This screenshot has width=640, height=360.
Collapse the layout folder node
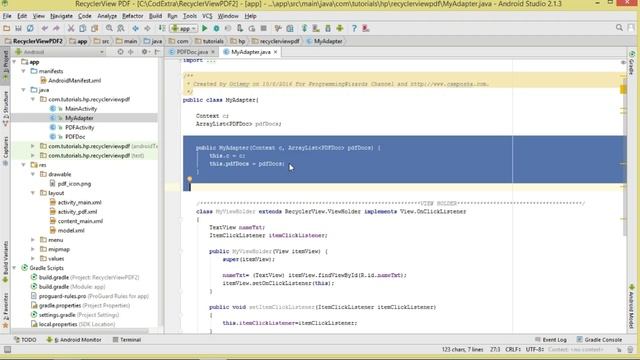[33, 193]
